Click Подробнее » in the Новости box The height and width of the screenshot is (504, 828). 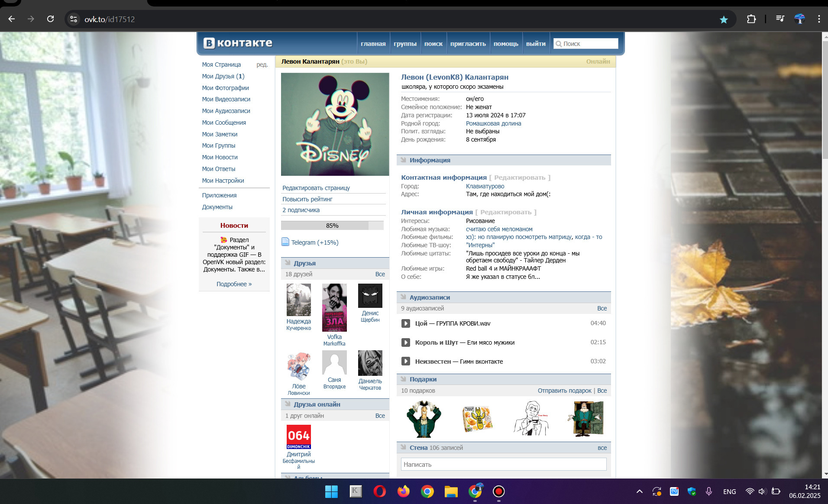(234, 284)
